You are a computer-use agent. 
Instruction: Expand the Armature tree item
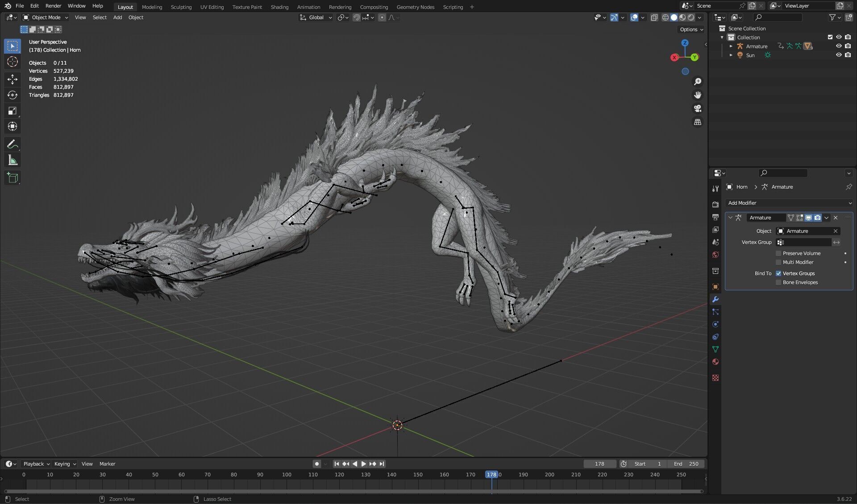pyautogui.click(x=731, y=46)
